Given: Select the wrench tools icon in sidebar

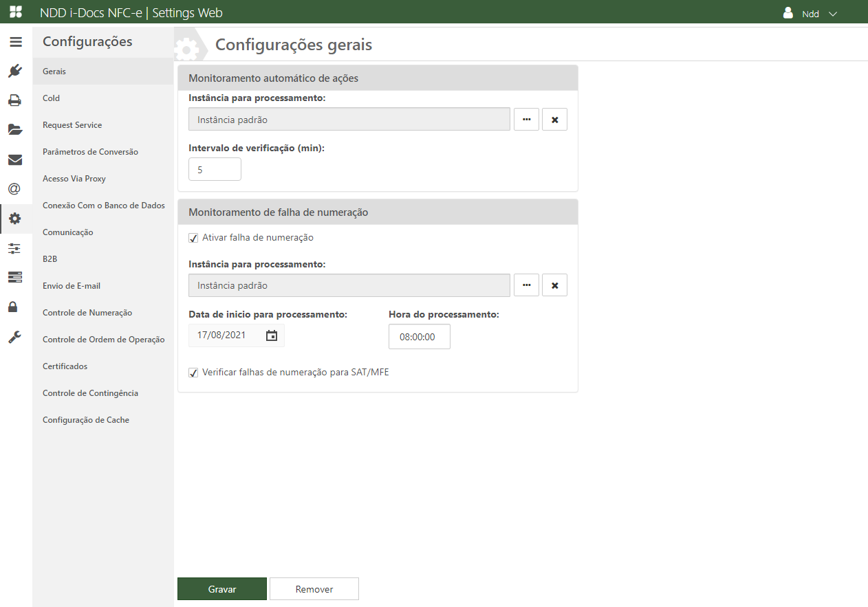Looking at the screenshot, I should click(15, 337).
